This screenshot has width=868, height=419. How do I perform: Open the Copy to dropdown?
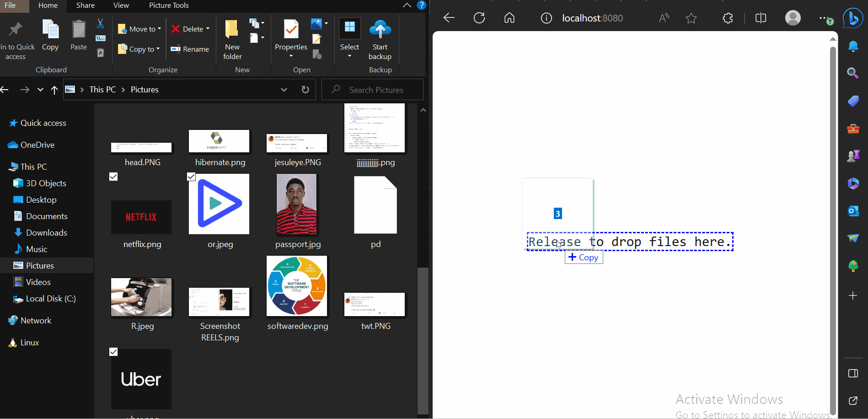click(x=139, y=49)
